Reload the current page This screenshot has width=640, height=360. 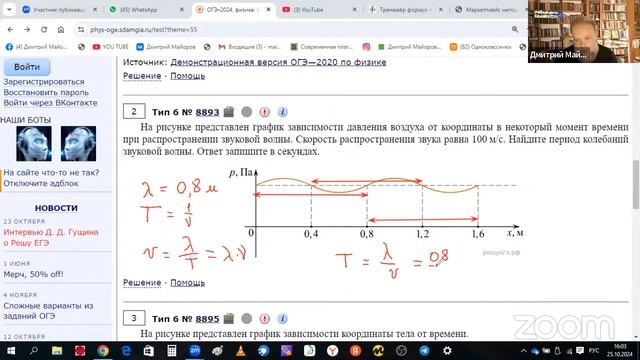44,29
